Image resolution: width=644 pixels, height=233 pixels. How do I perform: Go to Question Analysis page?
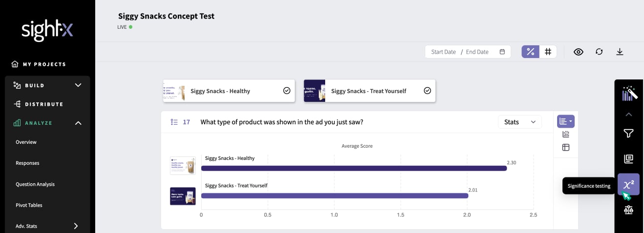35,184
